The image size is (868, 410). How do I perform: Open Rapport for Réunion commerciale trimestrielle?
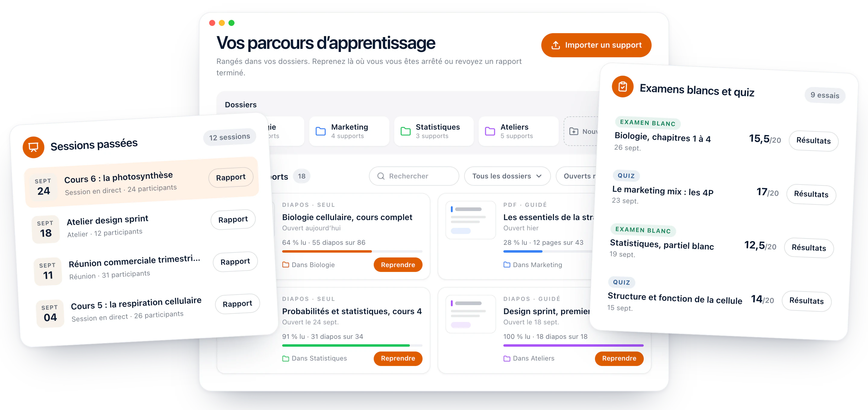click(235, 262)
